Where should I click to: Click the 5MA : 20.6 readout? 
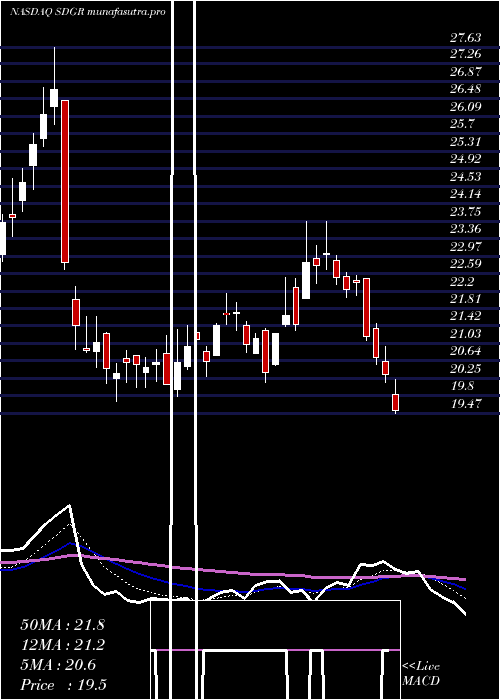point(58,665)
